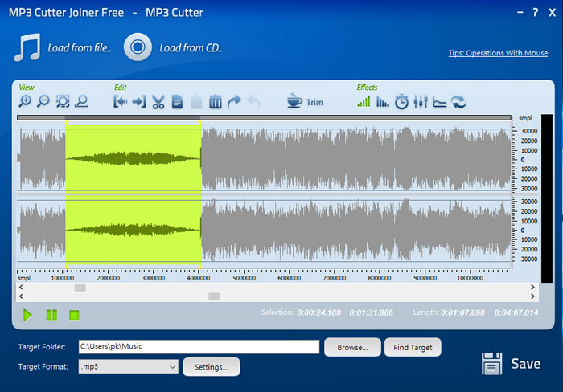Image resolution: width=563 pixels, height=392 pixels.
Task: Click the Redo arrow icon
Action: (235, 102)
